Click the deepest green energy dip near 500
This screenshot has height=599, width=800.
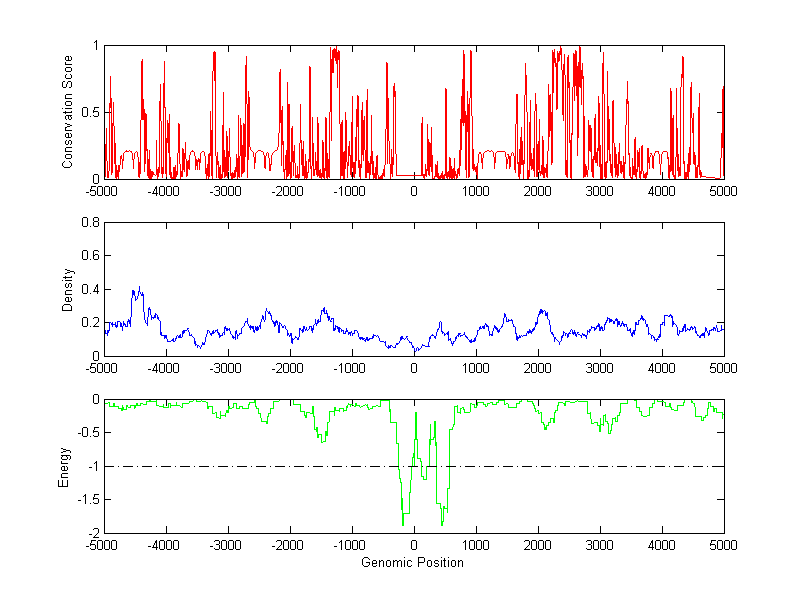442,522
